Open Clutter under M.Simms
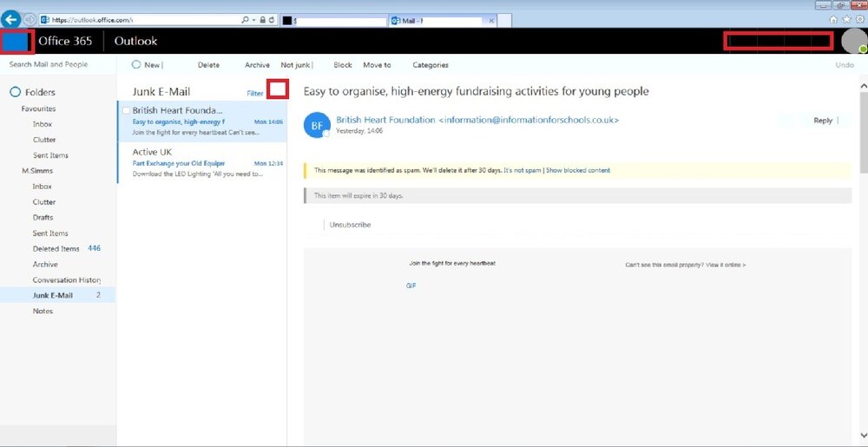Image resolution: width=868 pixels, height=447 pixels. click(43, 202)
